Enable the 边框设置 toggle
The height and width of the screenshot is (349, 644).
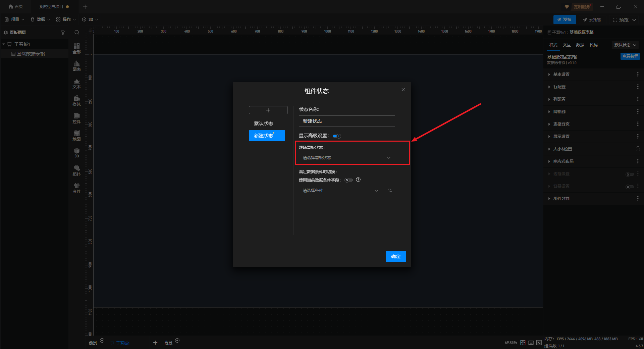(x=630, y=174)
